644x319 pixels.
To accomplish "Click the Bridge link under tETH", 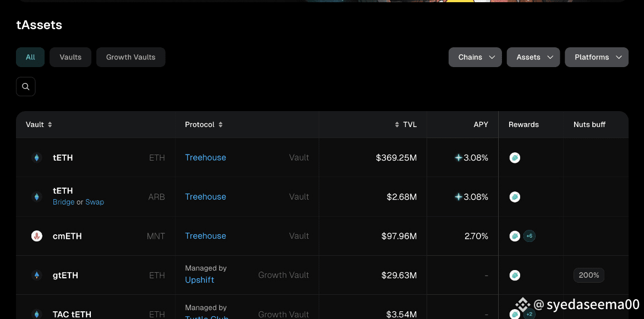I will tap(64, 202).
